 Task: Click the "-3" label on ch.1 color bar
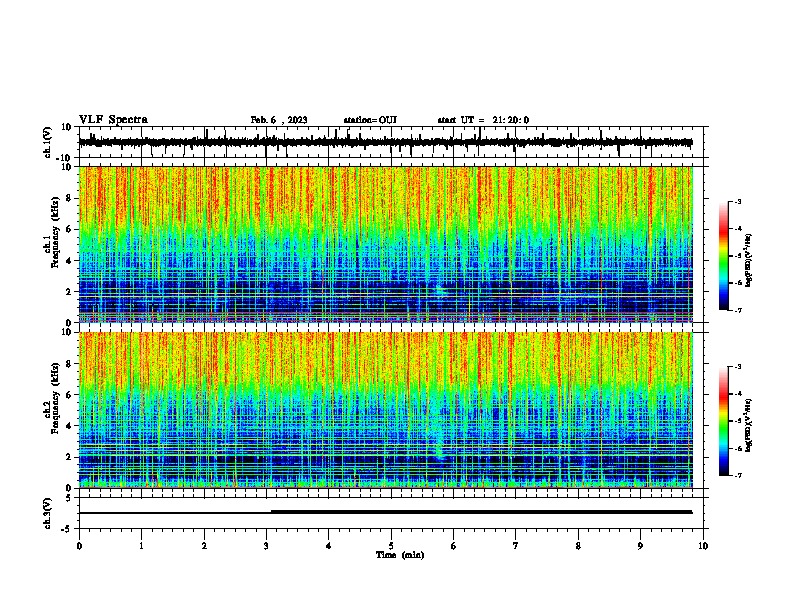pos(738,201)
